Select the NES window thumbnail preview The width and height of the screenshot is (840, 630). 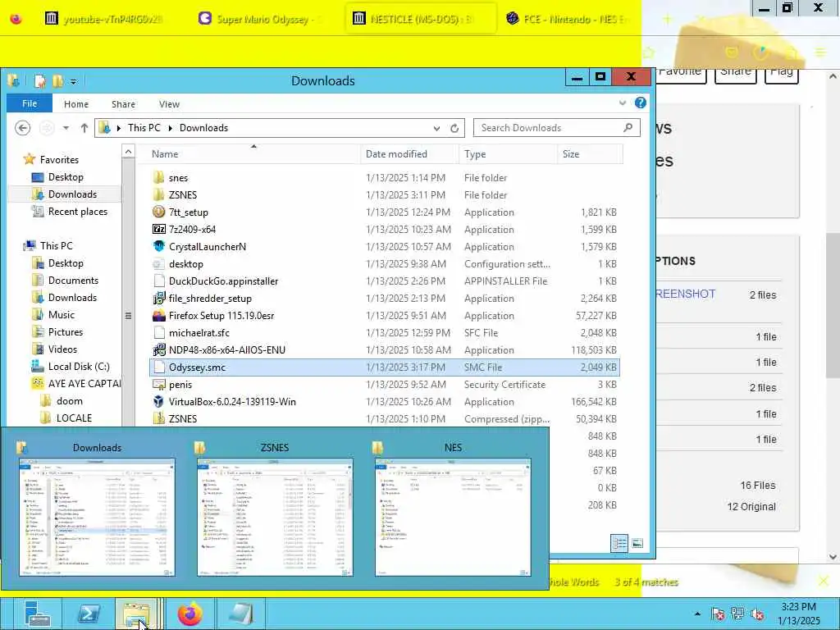point(453,517)
